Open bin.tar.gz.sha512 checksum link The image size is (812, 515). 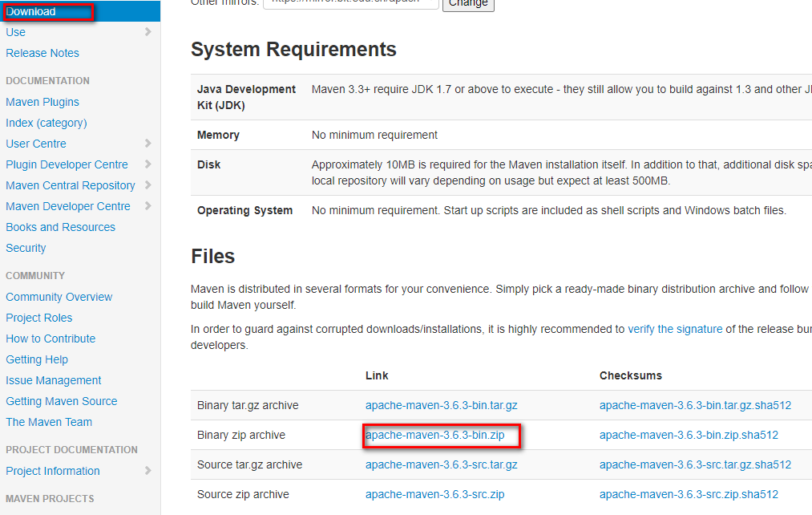695,406
